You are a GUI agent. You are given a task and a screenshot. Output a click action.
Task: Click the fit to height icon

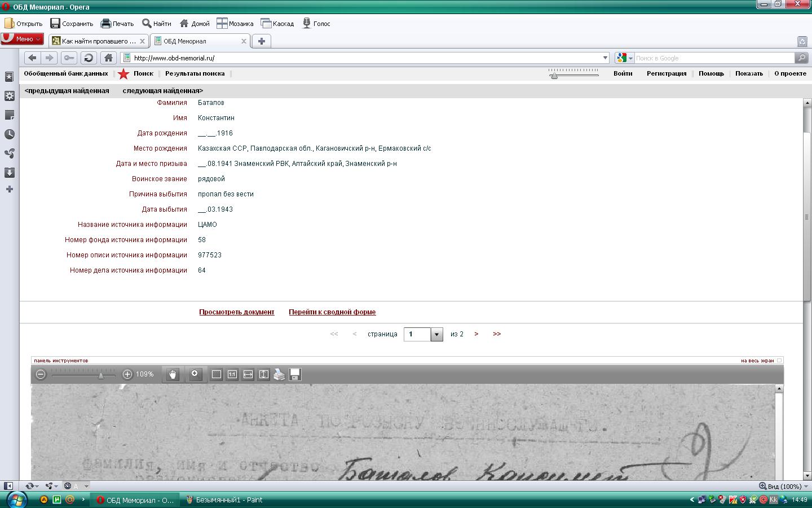[264, 374]
